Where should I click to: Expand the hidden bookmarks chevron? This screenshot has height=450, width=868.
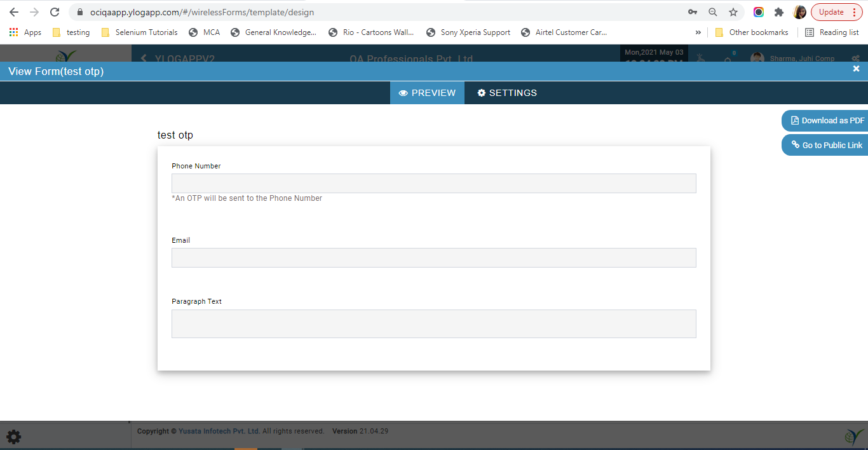(698, 32)
